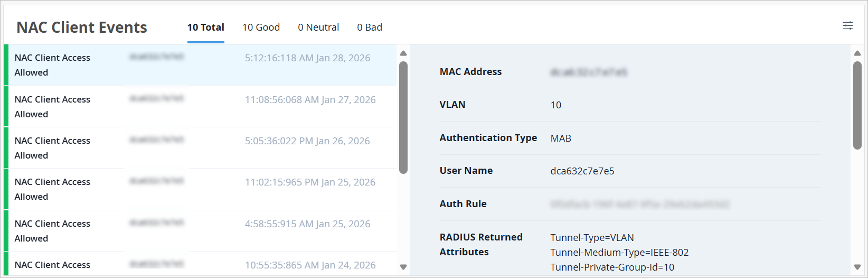Viewport: 868px width, 278px height.
Task: Click details panel scroll down arrow
Action: (857, 267)
